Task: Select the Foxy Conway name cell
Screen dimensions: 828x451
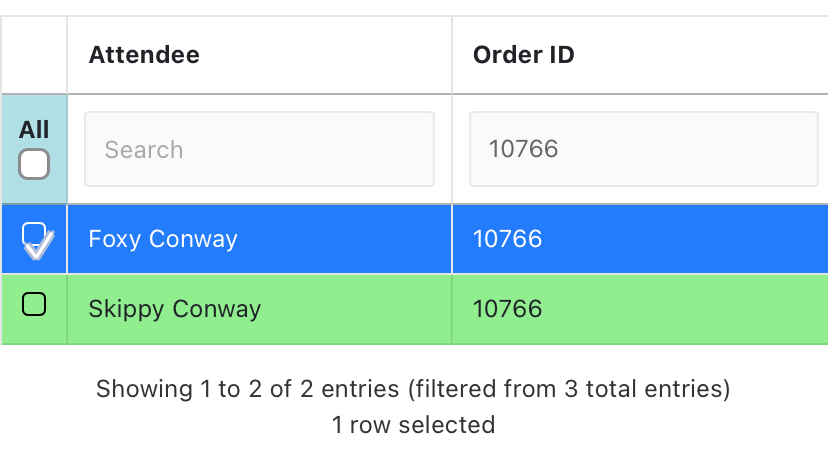Action: pyautogui.click(x=163, y=239)
